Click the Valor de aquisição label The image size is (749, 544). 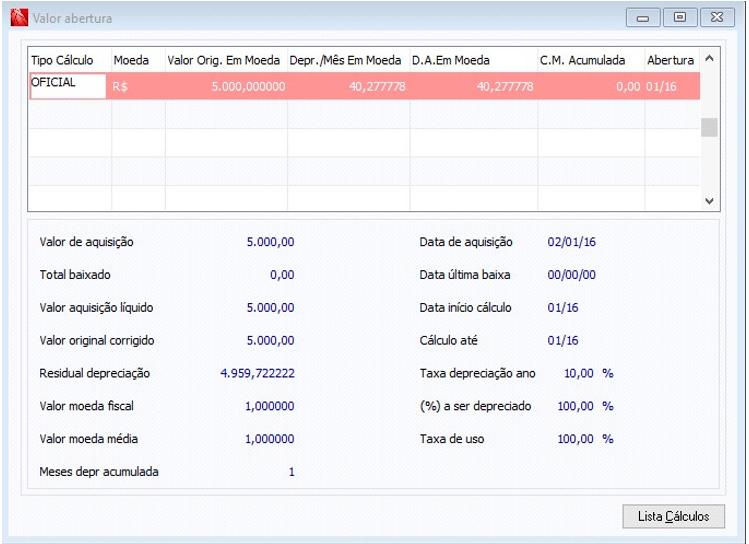(86, 242)
